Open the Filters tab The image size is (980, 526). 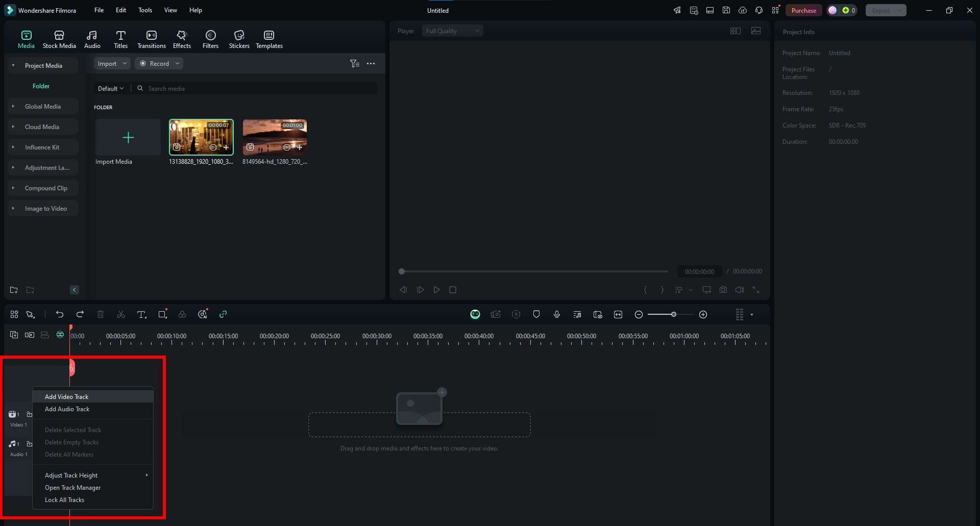210,39
